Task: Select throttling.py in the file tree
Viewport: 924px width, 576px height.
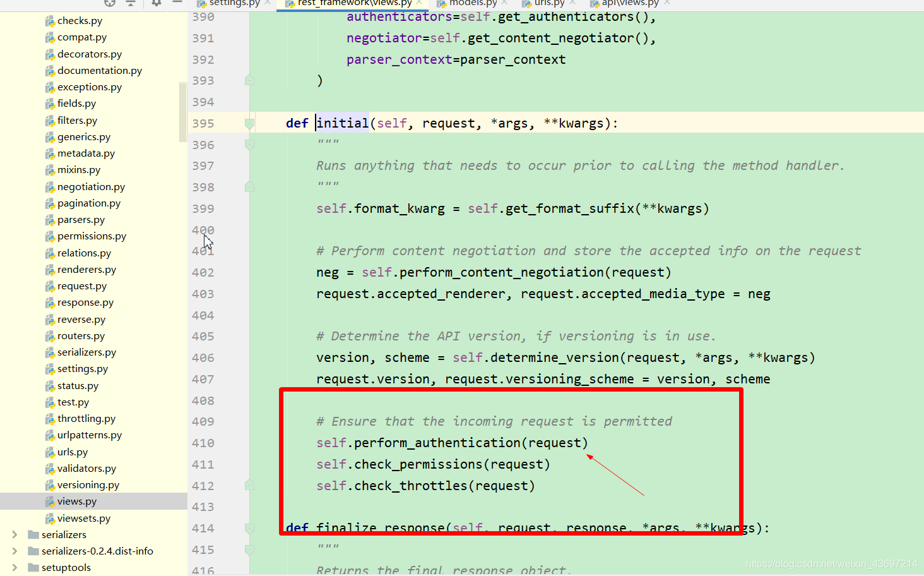Action: coord(86,419)
